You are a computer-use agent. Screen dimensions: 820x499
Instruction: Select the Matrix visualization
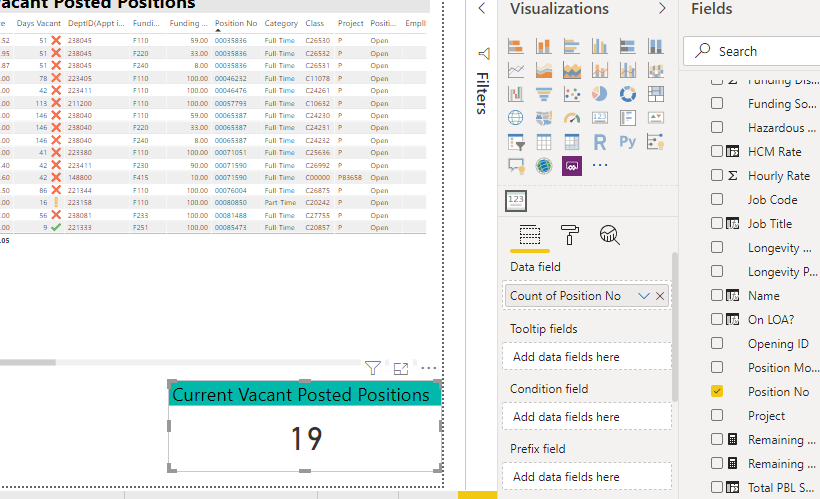pyautogui.click(x=572, y=142)
